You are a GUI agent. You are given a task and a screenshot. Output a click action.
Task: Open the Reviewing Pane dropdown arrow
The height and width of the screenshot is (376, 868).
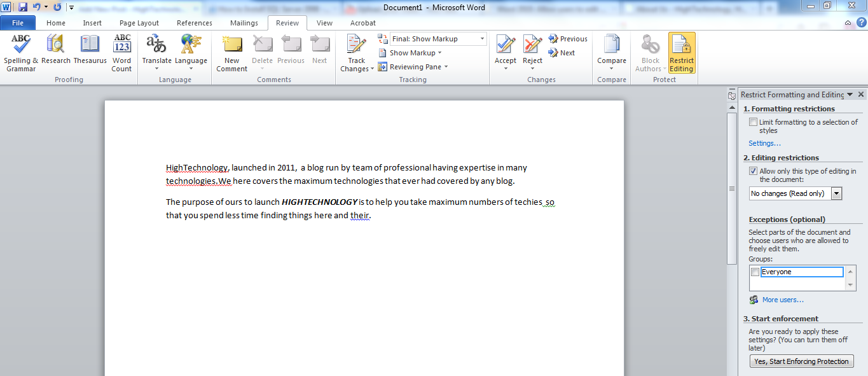(446, 67)
